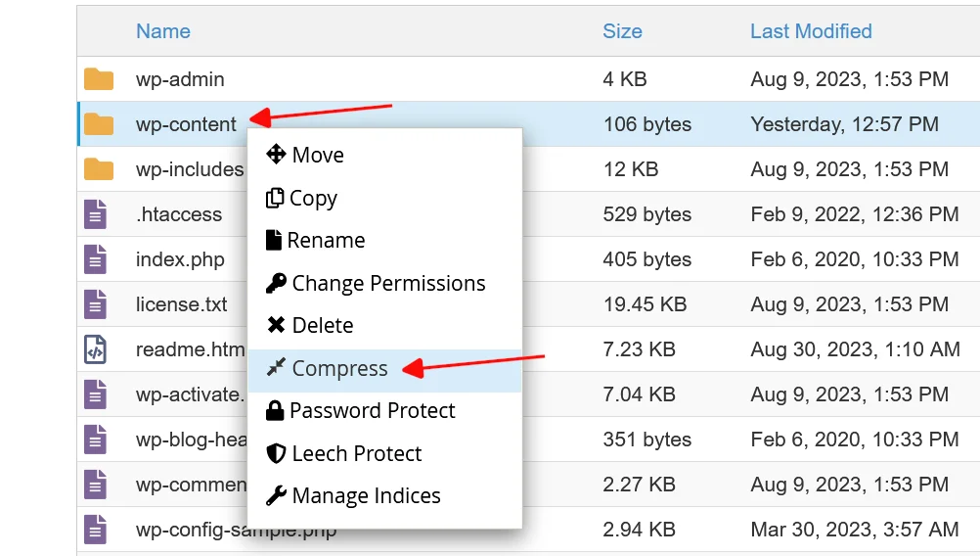
Task: Click the Feb 9, 2022, 12:36 PM date
Action: coord(855,214)
